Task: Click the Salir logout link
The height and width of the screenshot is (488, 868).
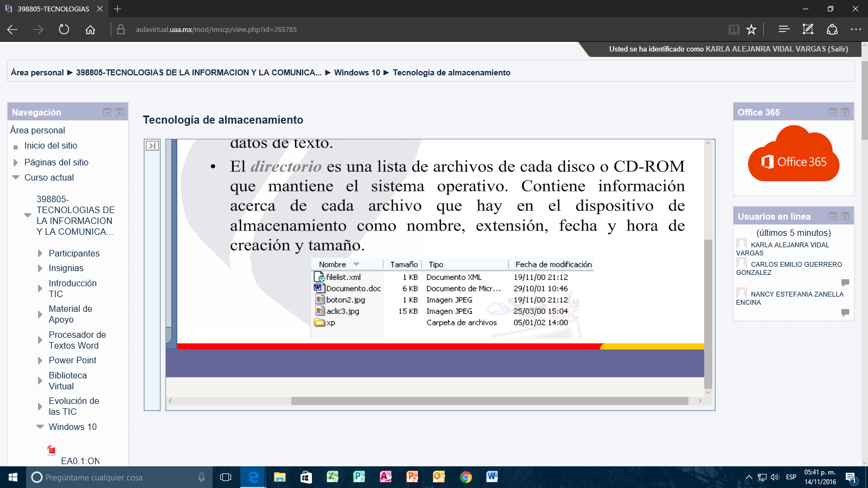Action: pyautogui.click(x=838, y=49)
